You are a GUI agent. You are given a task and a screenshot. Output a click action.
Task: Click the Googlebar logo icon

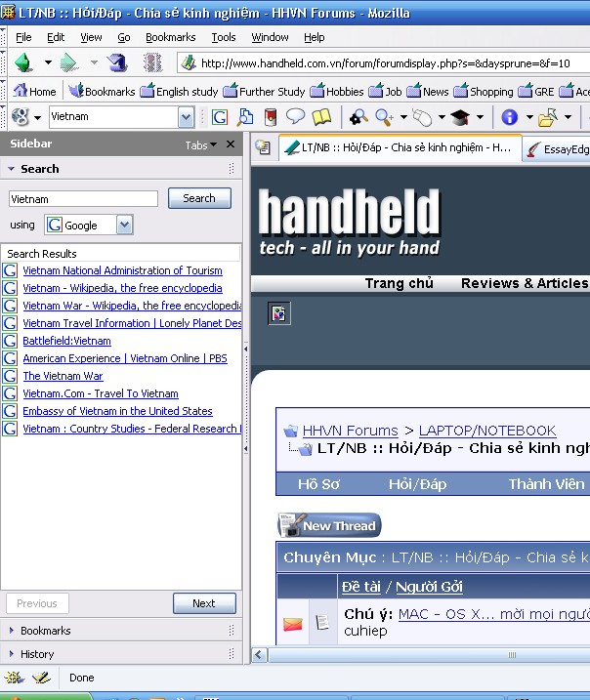coord(21,117)
